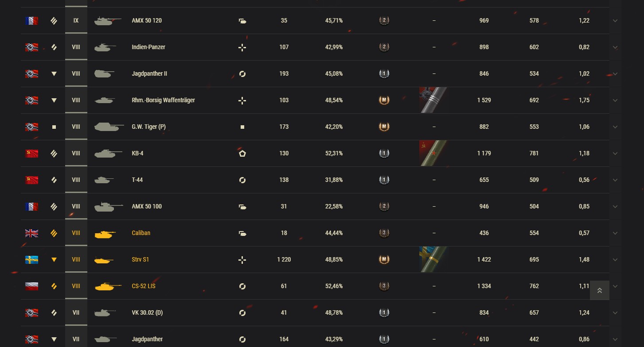Open the VK 30.02 (D) vehicle name

[x=147, y=313]
